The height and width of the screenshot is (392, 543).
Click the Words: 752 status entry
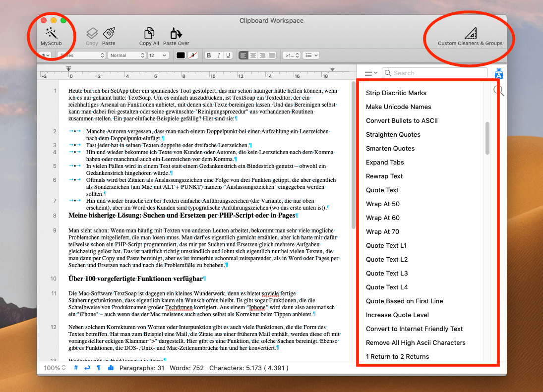click(x=186, y=368)
